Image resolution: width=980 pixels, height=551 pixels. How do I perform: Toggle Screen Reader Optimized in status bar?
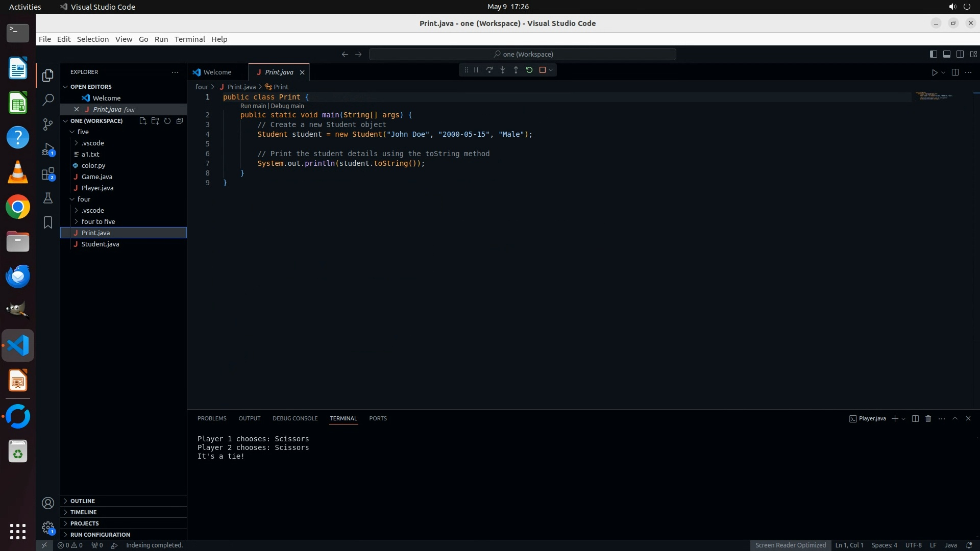[x=790, y=545]
